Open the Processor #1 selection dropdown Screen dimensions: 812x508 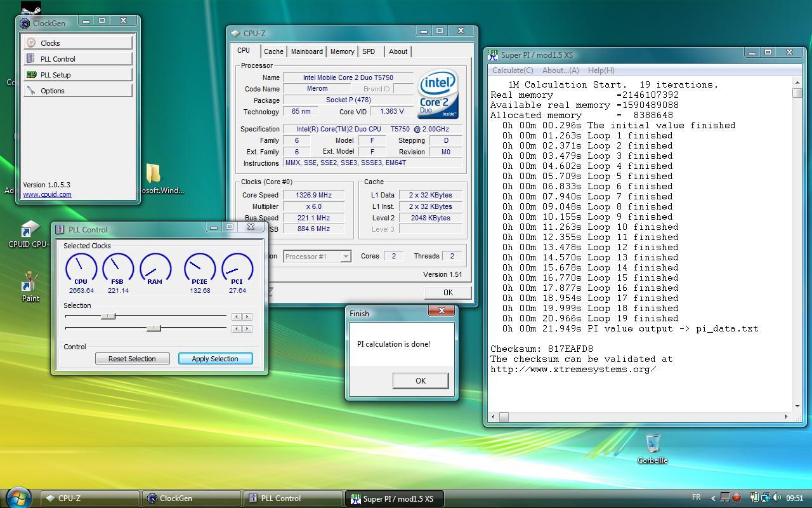pyautogui.click(x=317, y=257)
